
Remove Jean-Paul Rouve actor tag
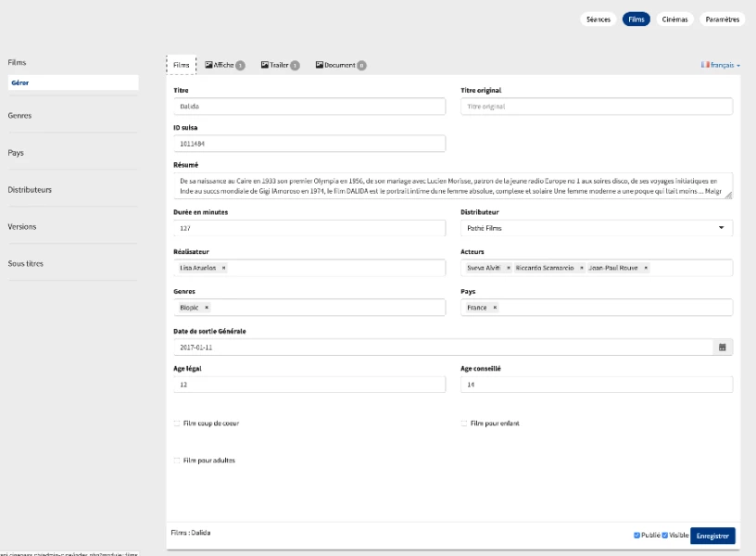point(646,268)
